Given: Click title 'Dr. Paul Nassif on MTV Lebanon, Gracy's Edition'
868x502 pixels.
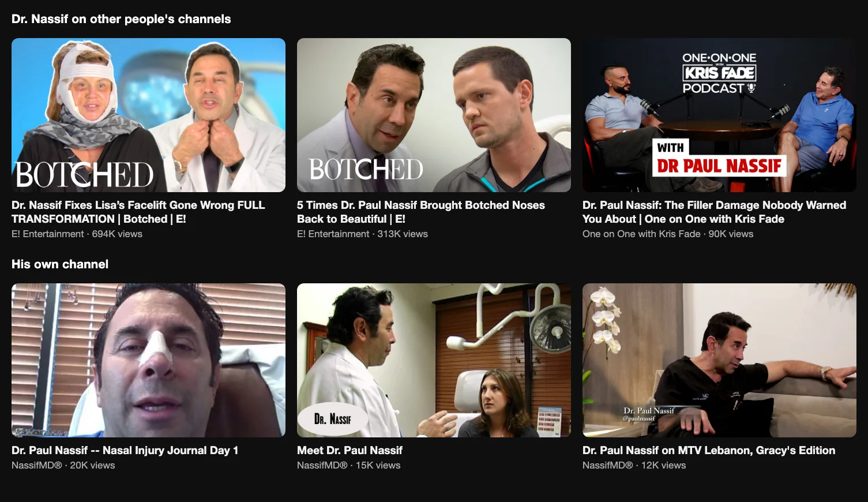Looking at the screenshot, I should click(709, 450).
